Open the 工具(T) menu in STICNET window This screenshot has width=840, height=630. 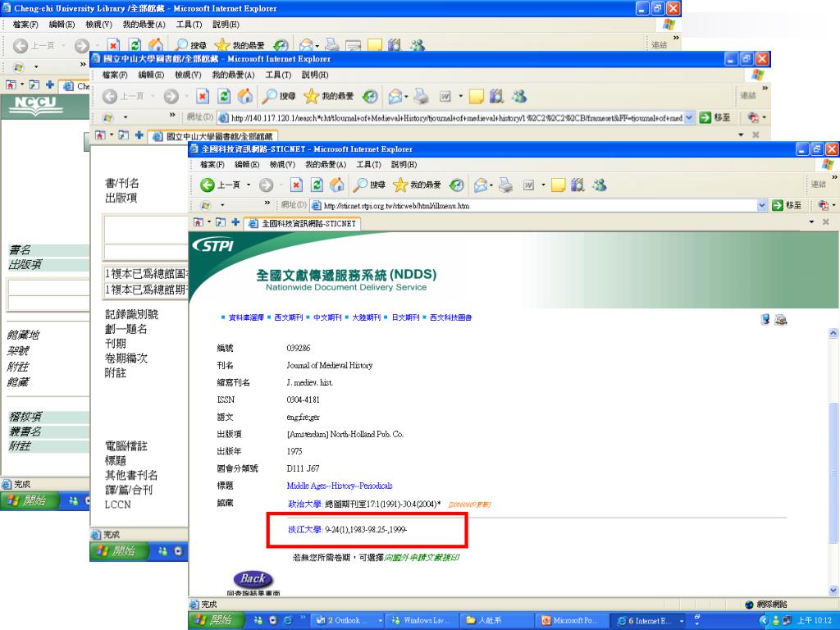(x=368, y=164)
